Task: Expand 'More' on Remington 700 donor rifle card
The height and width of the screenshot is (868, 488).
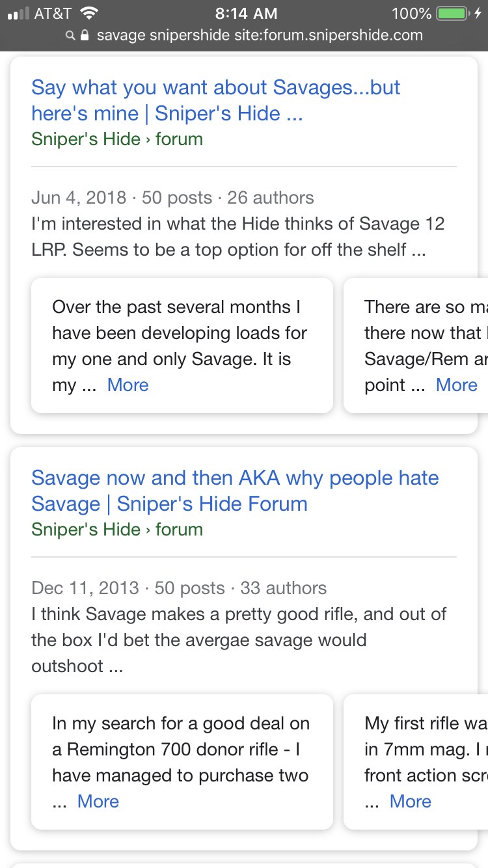Action: point(98,802)
